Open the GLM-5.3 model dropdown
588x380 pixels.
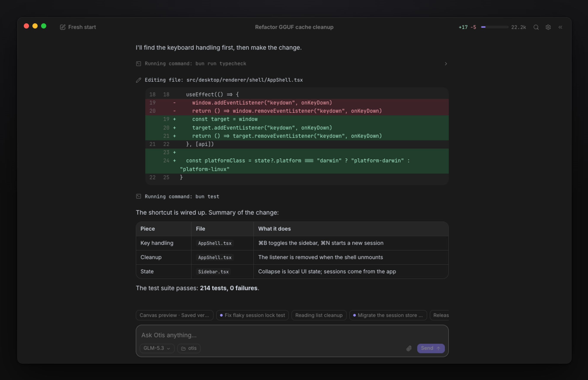157,348
